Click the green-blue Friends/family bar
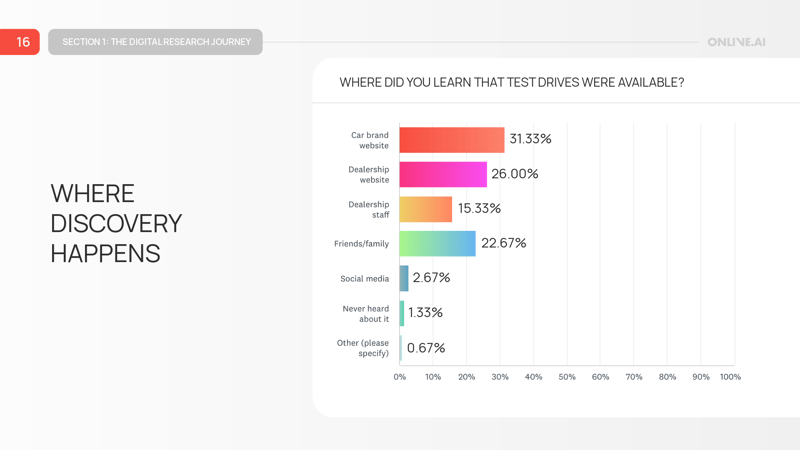Screen dimensions: 800x450 click(438, 243)
